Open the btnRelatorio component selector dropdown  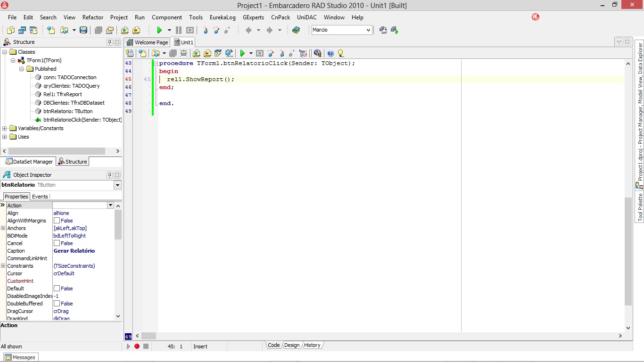click(x=117, y=185)
